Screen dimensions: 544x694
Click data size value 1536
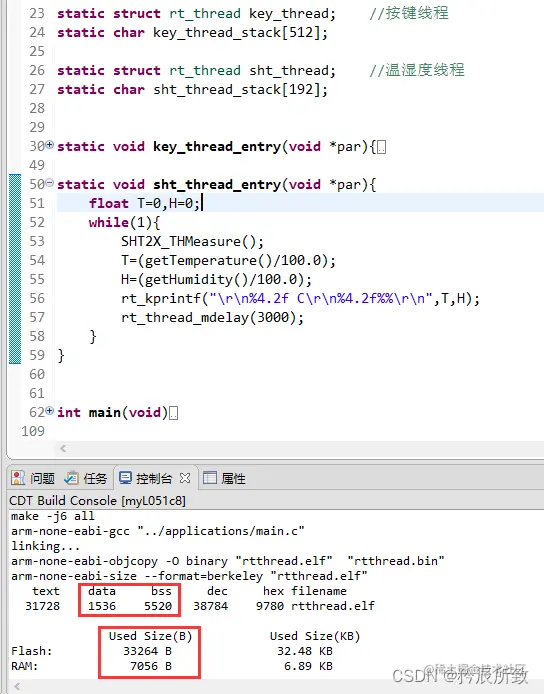coord(102,606)
